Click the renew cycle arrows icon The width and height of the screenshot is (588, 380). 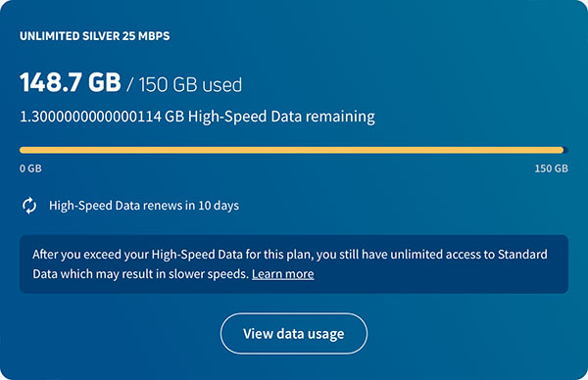point(29,206)
